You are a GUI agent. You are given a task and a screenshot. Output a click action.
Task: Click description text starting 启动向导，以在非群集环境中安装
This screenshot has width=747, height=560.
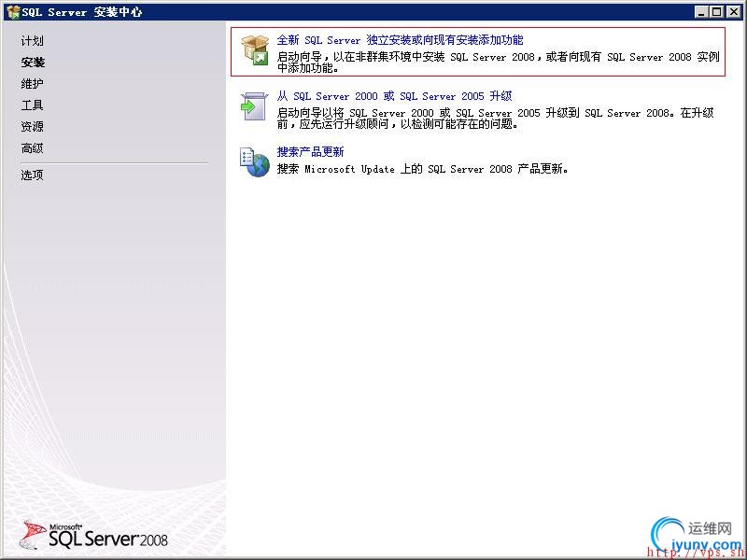(498, 63)
